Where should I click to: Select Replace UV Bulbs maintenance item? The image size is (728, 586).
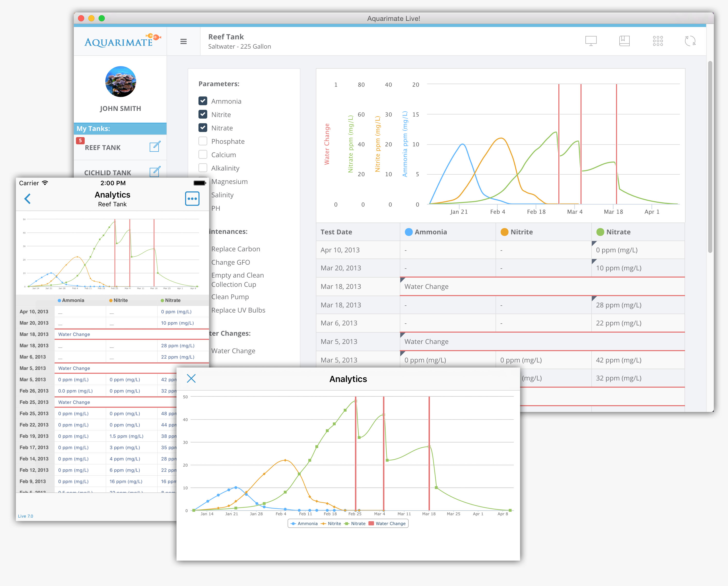[x=238, y=310]
